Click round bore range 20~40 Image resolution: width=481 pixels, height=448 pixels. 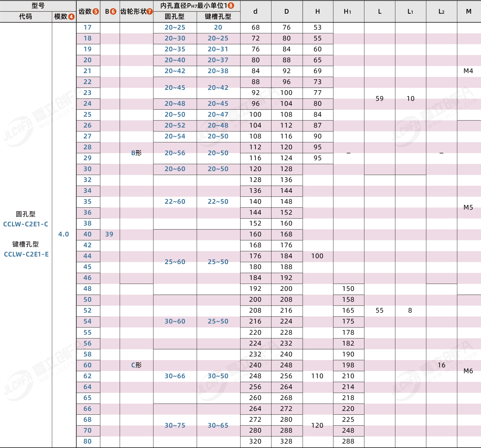click(x=175, y=60)
